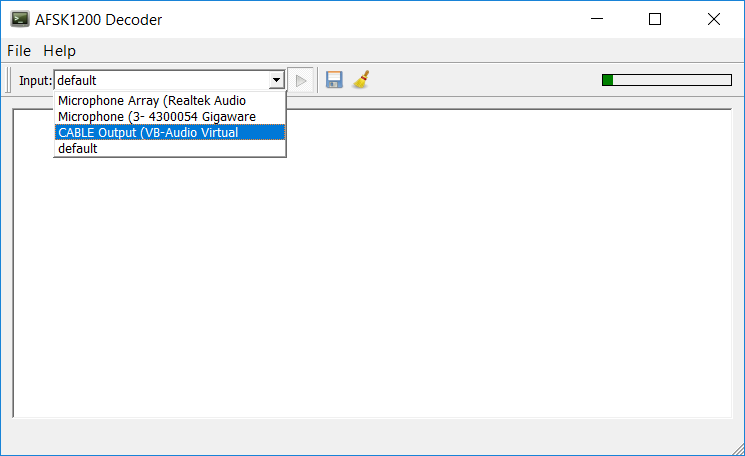The height and width of the screenshot is (456, 745).
Task: Select Microphone Array (Realtek Audio input
Action: 170,101
